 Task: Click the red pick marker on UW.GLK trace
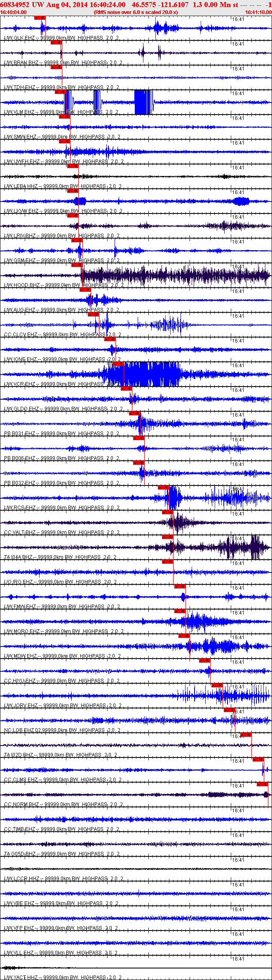click(x=40, y=18)
